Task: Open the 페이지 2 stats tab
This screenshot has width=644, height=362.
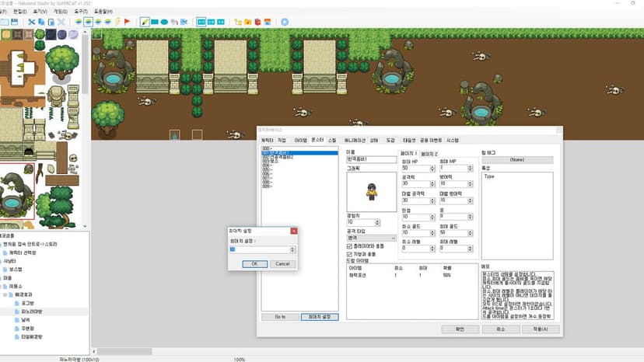Action: point(429,154)
